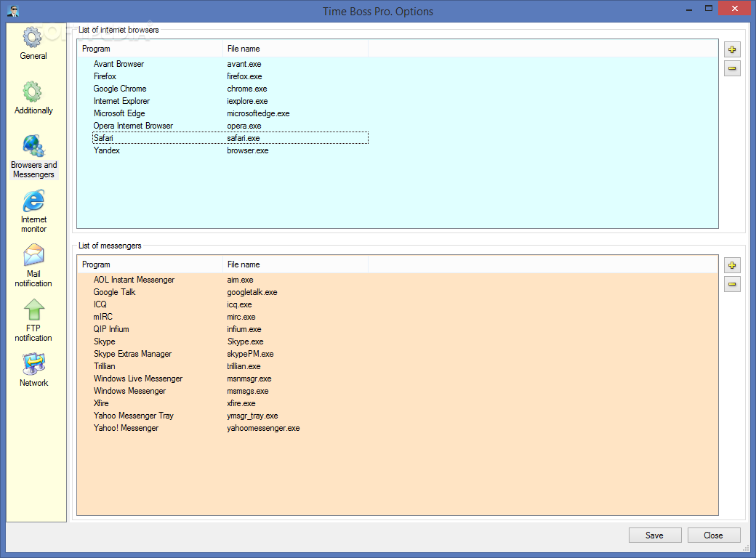
Task: Click the browser.exe file name cell
Action: point(247,150)
